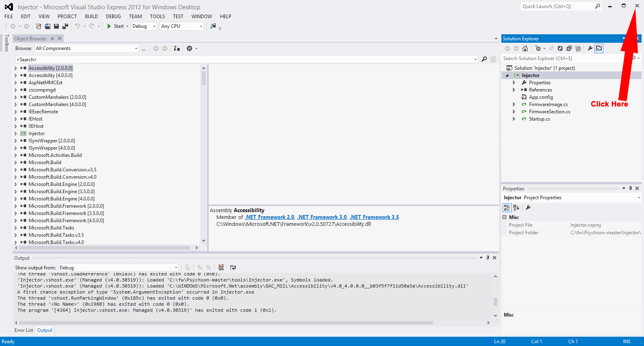Click the Refresh icon in Solution Explorer
The image size is (644, 346).
tap(560, 48)
